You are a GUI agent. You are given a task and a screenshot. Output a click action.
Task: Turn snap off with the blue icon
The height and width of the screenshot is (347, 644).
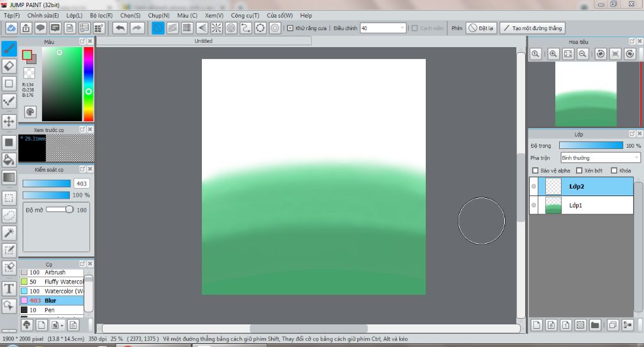(158, 28)
